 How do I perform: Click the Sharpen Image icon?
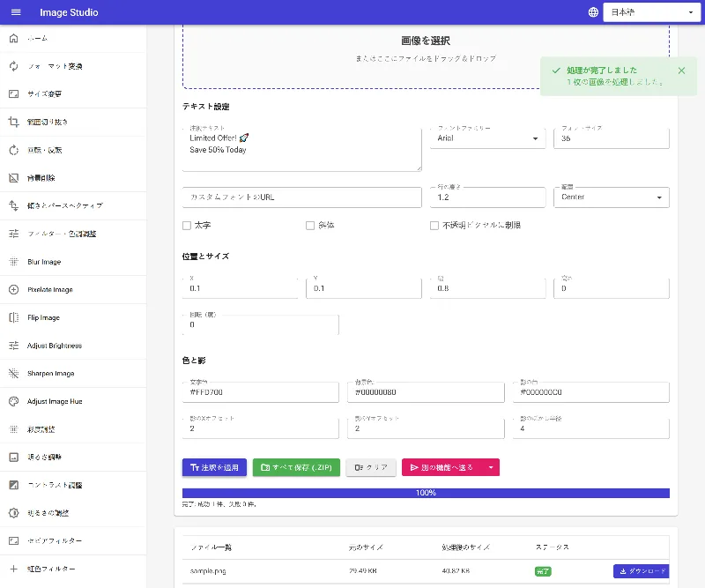pos(14,374)
